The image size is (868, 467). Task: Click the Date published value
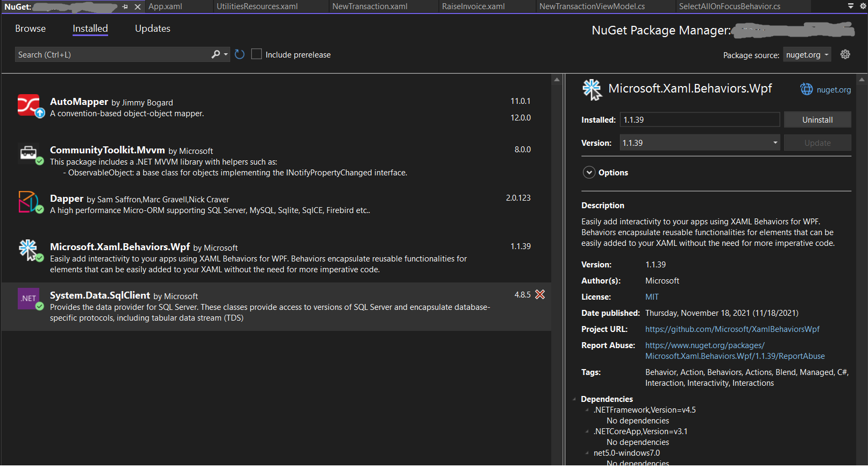coord(722,313)
